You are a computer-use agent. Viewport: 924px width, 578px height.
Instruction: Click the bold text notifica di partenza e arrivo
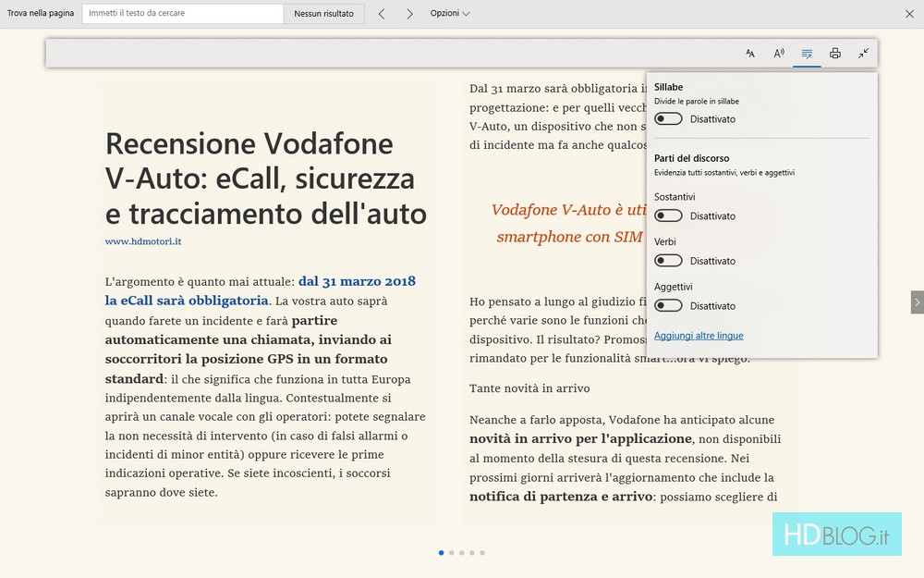pyautogui.click(x=561, y=497)
